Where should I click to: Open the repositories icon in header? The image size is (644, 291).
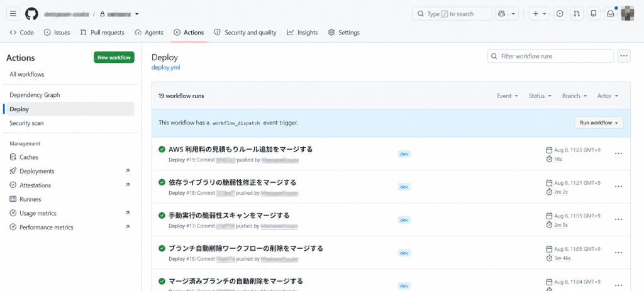coord(594,14)
